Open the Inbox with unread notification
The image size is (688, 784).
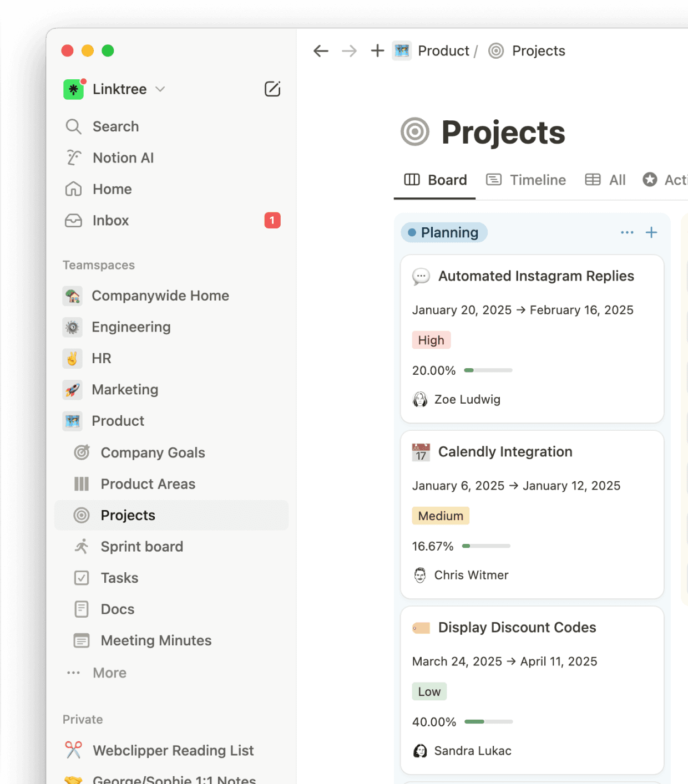click(x=110, y=221)
